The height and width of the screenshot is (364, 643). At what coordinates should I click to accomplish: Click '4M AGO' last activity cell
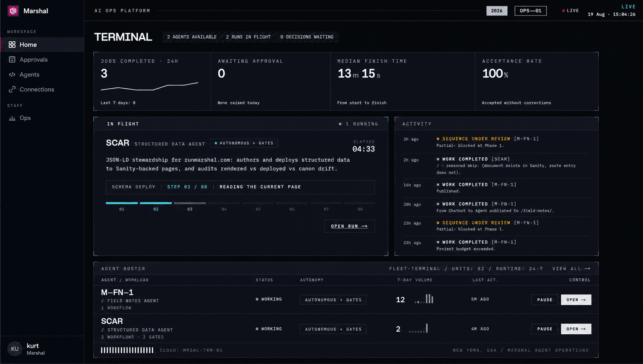coord(480,329)
